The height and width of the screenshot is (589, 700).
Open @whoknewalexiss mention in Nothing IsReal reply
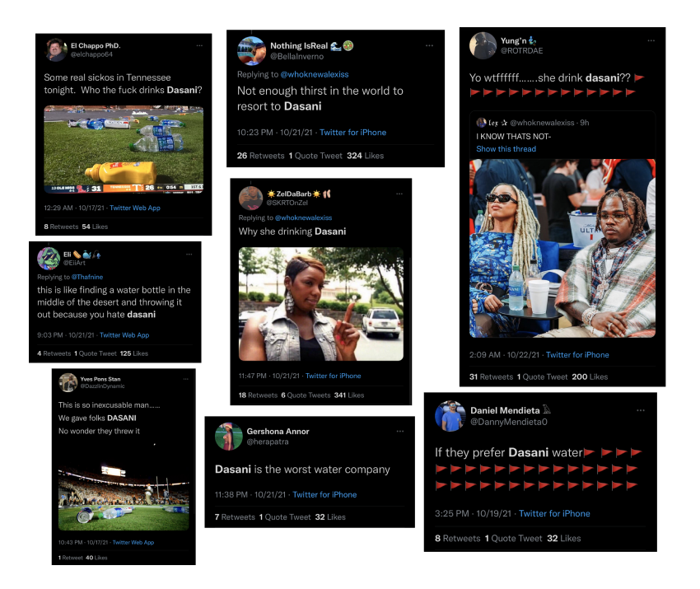(315, 74)
